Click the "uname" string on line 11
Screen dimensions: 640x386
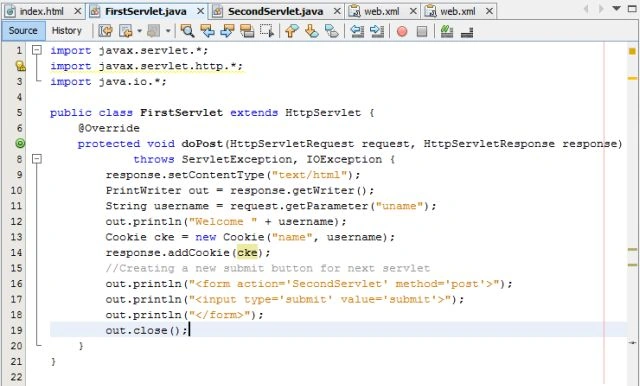(399, 206)
